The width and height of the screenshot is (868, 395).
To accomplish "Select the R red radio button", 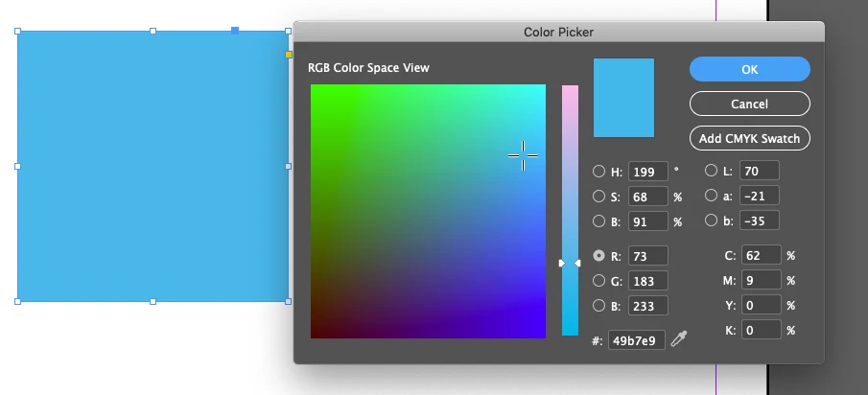I will pos(598,256).
